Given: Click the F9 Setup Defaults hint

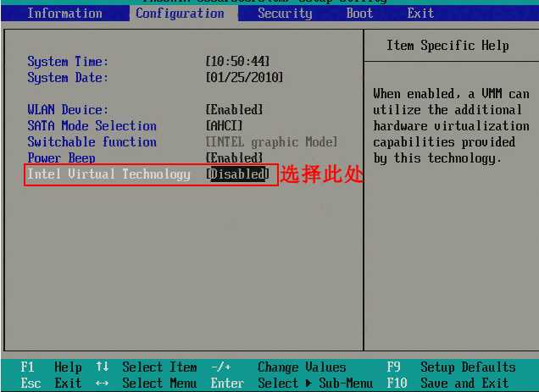Looking at the screenshot, I should pos(451,367).
